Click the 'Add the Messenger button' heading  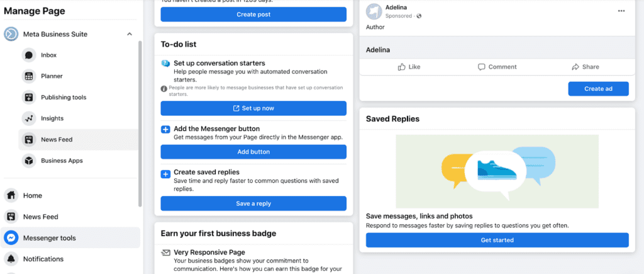(217, 128)
